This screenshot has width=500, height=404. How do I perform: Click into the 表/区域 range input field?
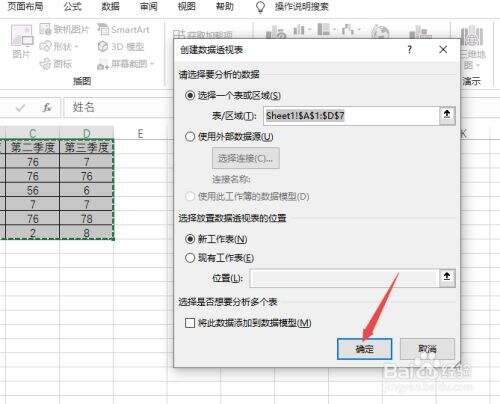pos(351,116)
